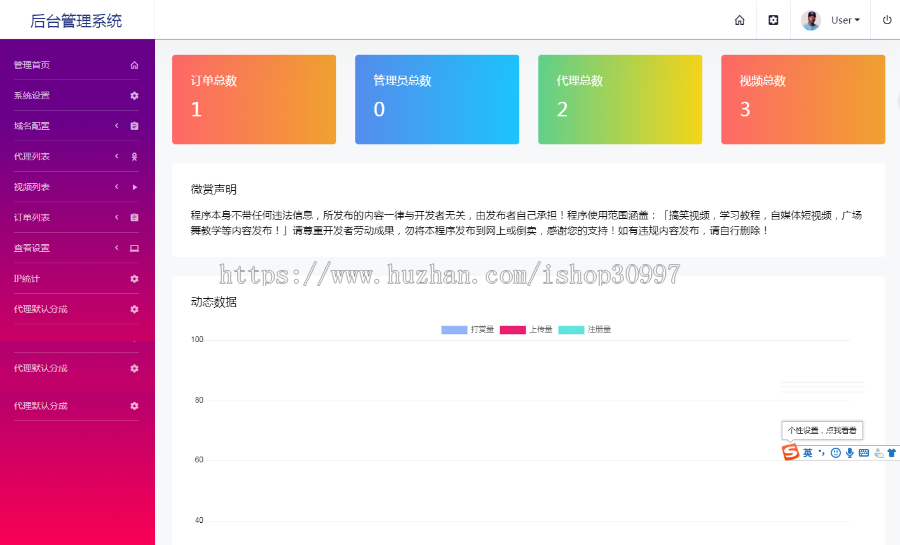
Task: Click the 视频总数 summary card
Action: tap(803, 99)
